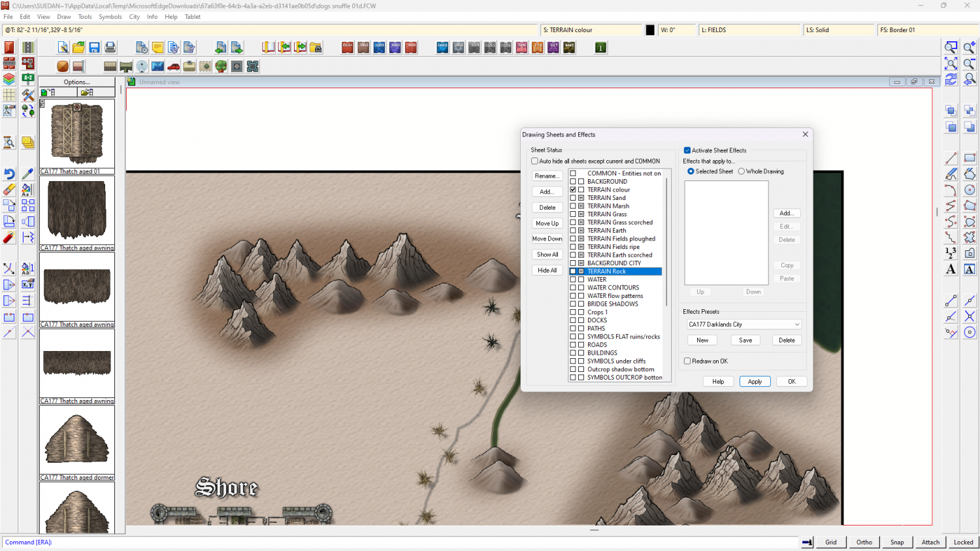The image size is (980, 551).
Task: Click the Redraw refresh arrows icon
Action: click(951, 79)
